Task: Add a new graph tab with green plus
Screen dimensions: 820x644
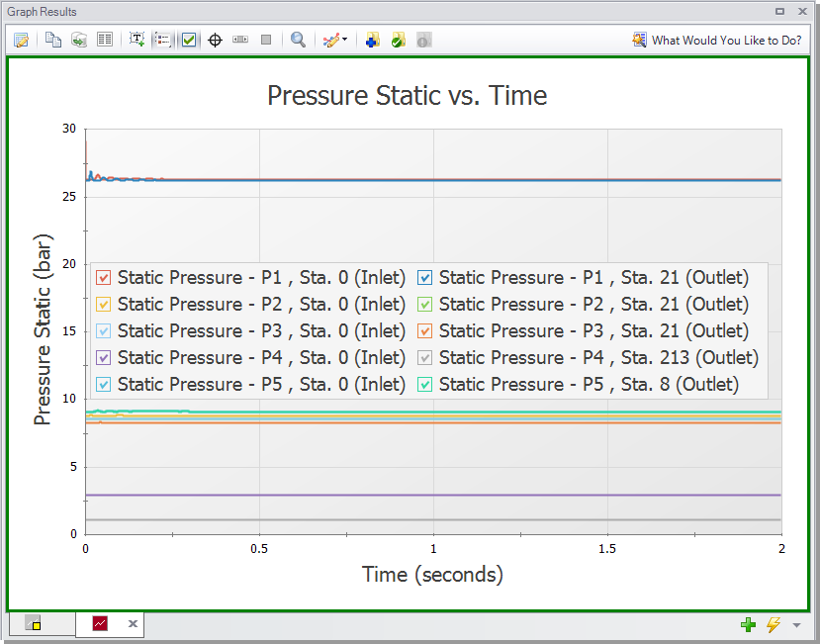Action: click(x=749, y=624)
